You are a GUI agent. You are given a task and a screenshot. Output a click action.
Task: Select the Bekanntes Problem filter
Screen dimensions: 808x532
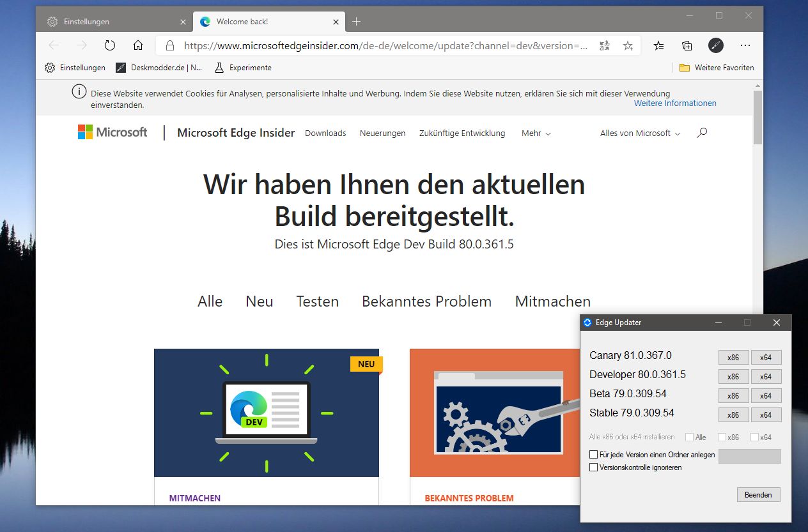click(427, 301)
